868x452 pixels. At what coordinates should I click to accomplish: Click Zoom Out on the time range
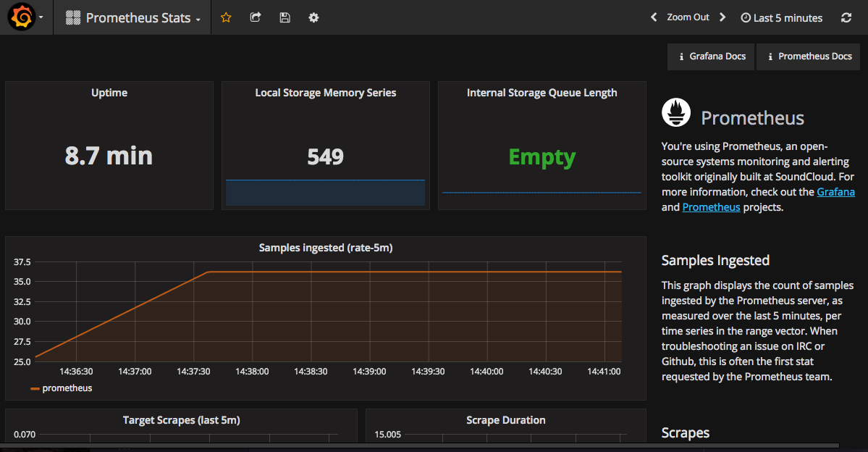coord(688,17)
